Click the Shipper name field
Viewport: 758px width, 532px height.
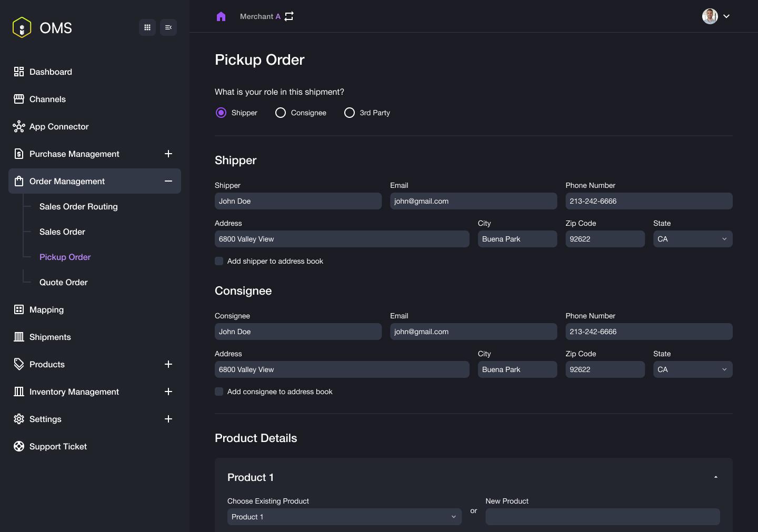click(x=298, y=201)
